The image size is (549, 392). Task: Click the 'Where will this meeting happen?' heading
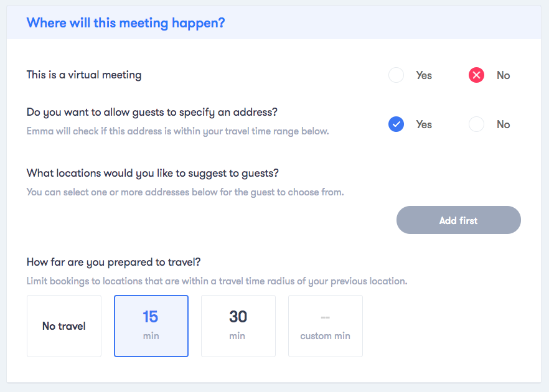pyautogui.click(x=126, y=23)
